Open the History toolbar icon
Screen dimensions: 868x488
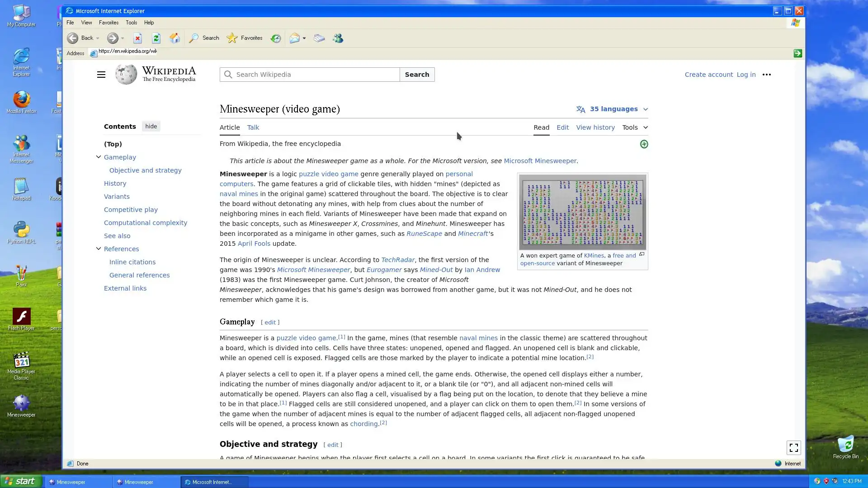[x=276, y=38]
